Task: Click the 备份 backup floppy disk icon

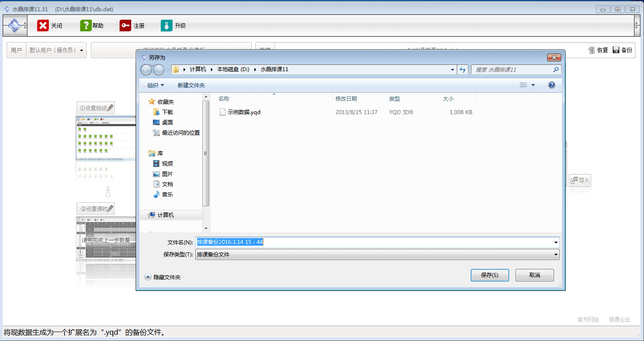Action: [x=616, y=50]
